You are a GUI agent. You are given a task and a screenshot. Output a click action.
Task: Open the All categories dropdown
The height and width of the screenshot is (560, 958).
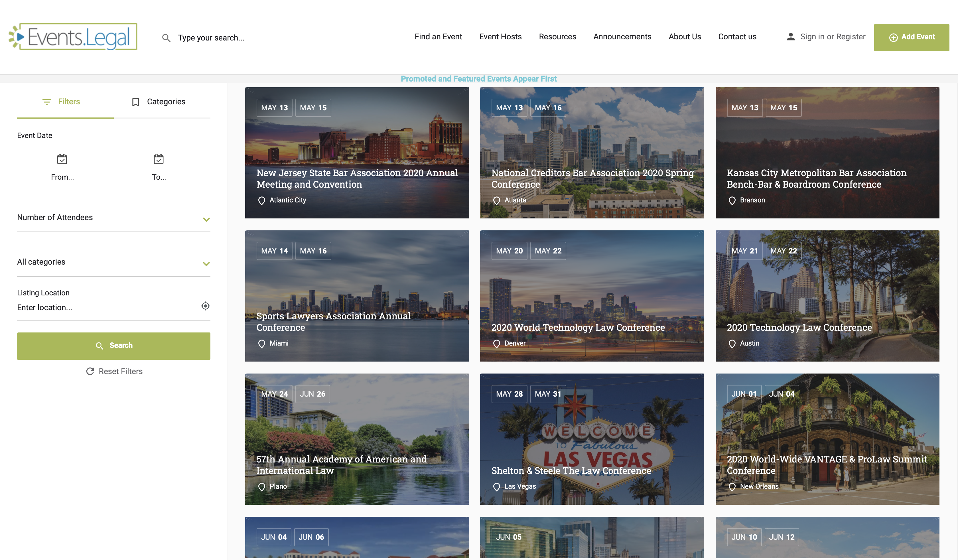coord(114,262)
